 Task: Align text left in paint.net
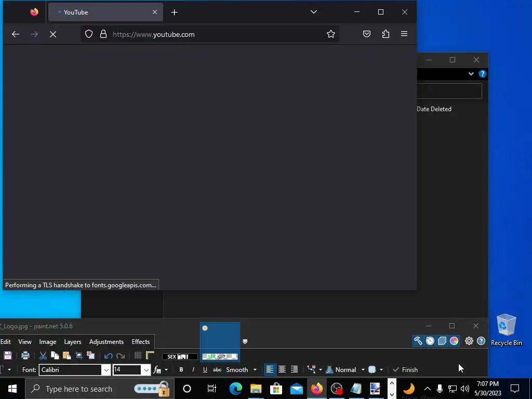[270, 369]
